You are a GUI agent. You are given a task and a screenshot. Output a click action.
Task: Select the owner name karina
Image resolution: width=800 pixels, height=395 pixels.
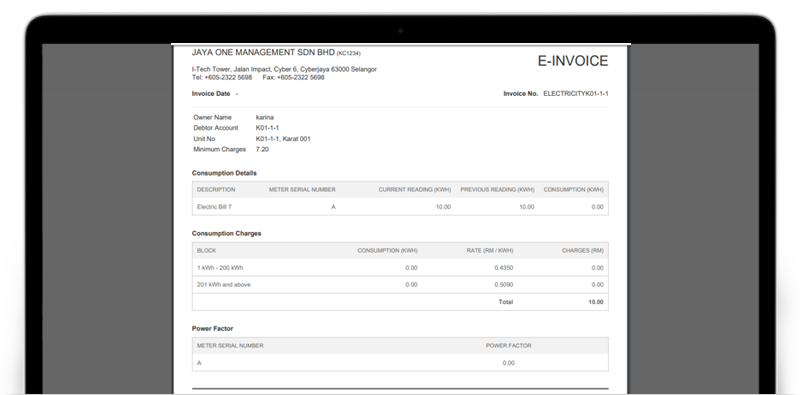(265, 117)
